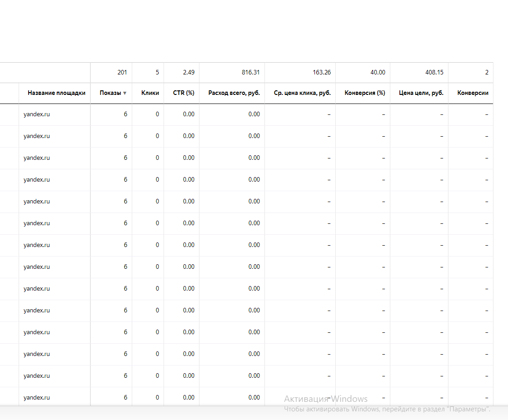Select average click price 163.26
508x420 pixels.
click(x=322, y=73)
